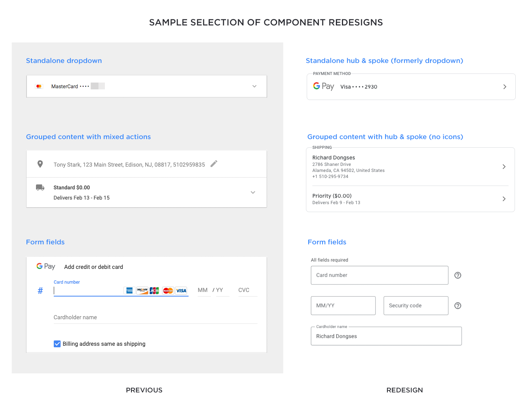532x409 pixels.
Task: Open Richard Dongses shipping address chevron
Action: (x=504, y=167)
